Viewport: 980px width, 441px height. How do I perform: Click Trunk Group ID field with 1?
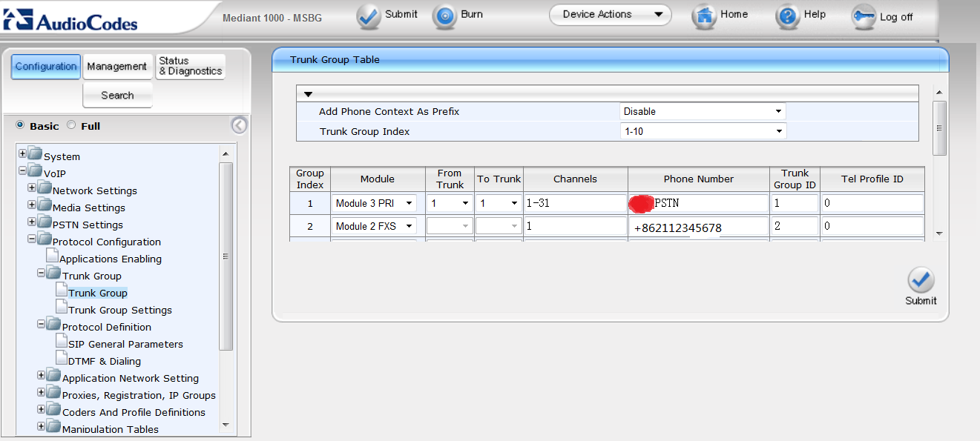[x=795, y=203]
